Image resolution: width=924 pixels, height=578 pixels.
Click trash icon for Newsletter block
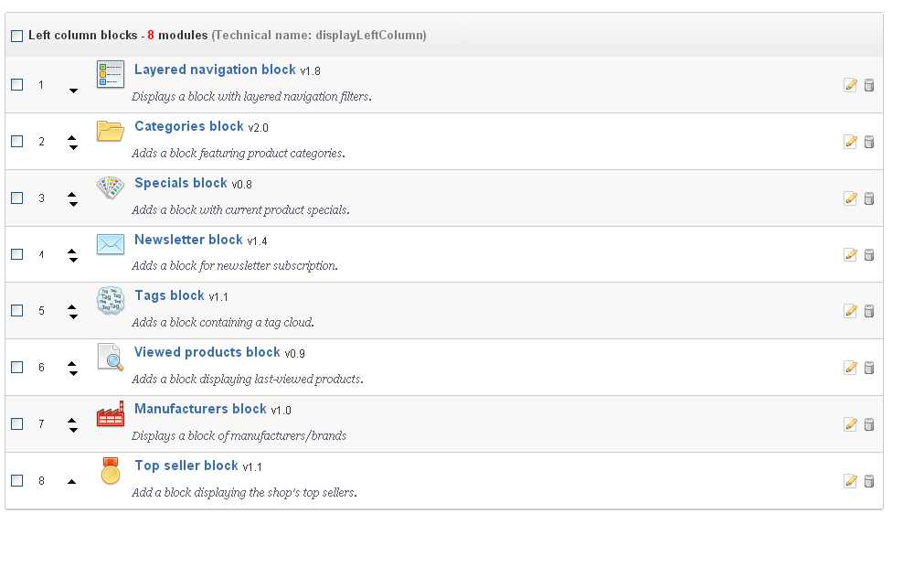click(869, 255)
